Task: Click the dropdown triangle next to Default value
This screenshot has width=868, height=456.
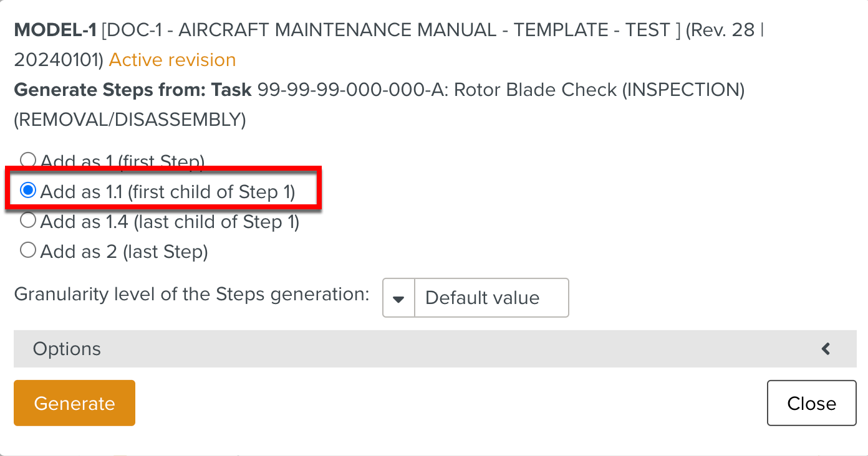Action: click(398, 298)
